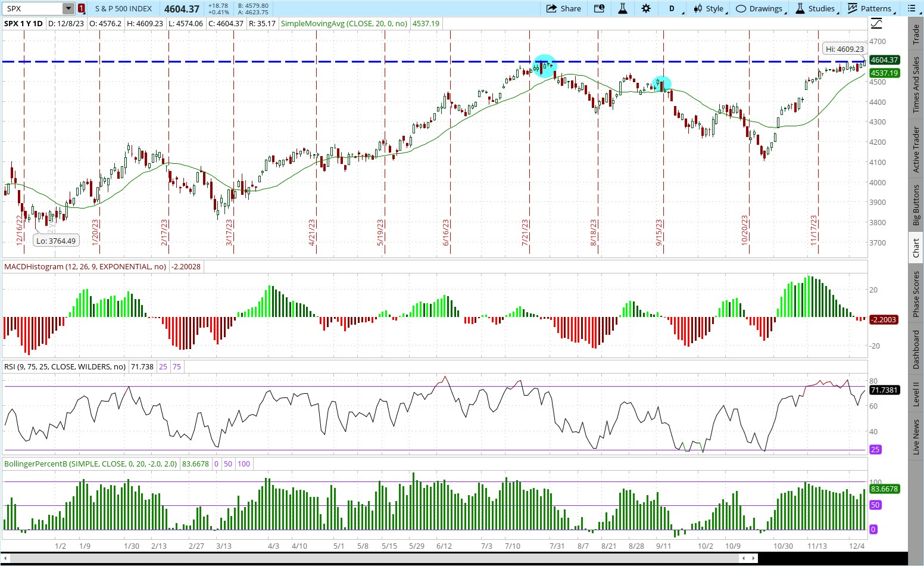
Task: Click the red linked-symbol number 1 icon
Action: click(x=81, y=8)
